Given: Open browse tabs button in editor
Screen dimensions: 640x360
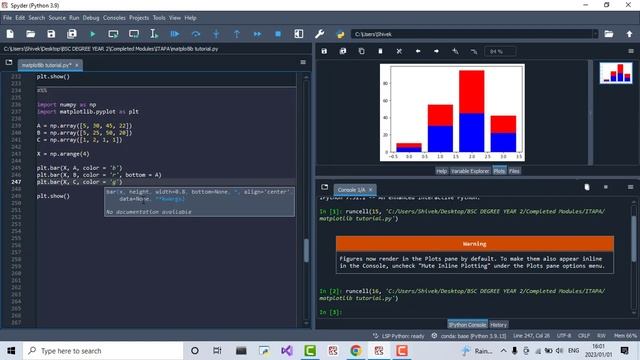Looking at the screenshot, I should (9, 62).
